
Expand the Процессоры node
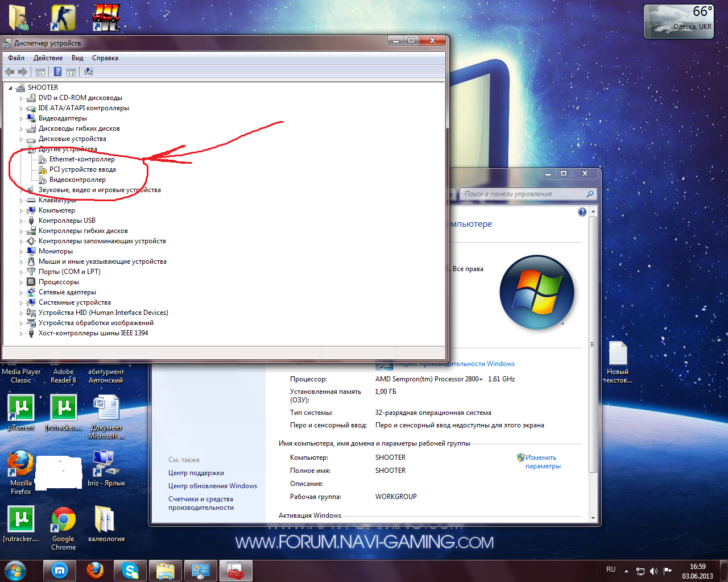click(x=22, y=282)
